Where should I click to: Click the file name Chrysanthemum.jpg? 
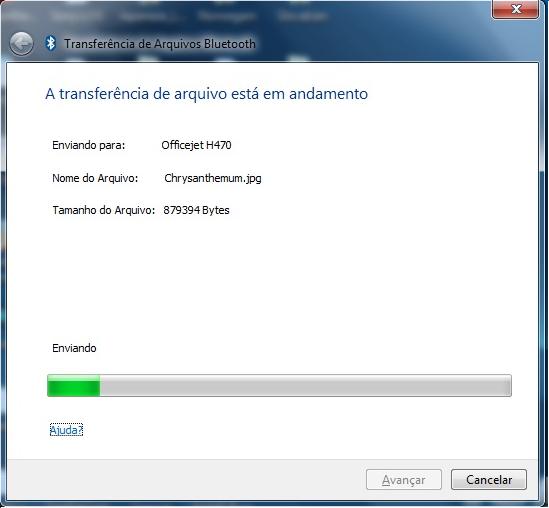(x=213, y=179)
